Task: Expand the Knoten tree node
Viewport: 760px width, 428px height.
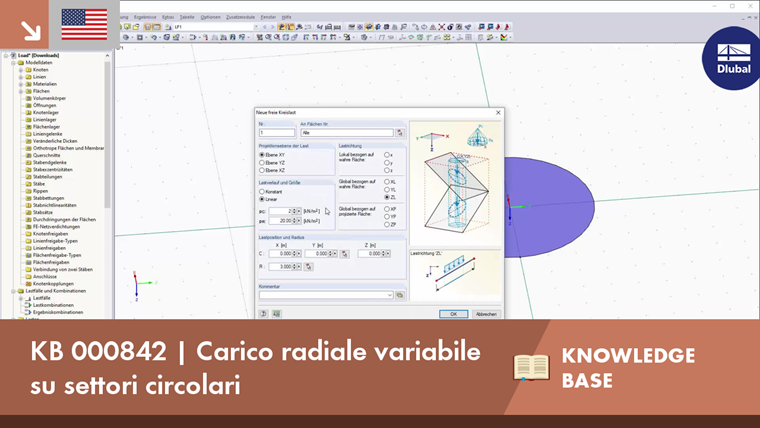Action: [21, 70]
